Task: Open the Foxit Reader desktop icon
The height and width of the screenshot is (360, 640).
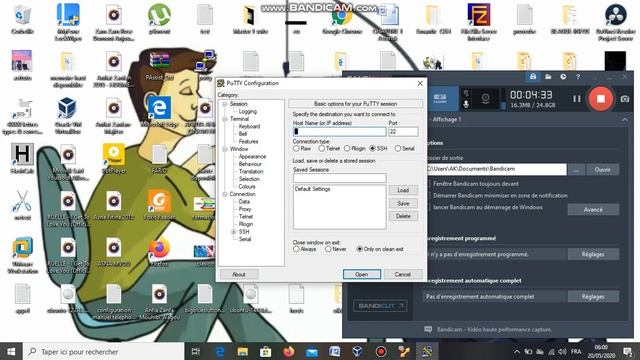Action: click(x=159, y=205)
